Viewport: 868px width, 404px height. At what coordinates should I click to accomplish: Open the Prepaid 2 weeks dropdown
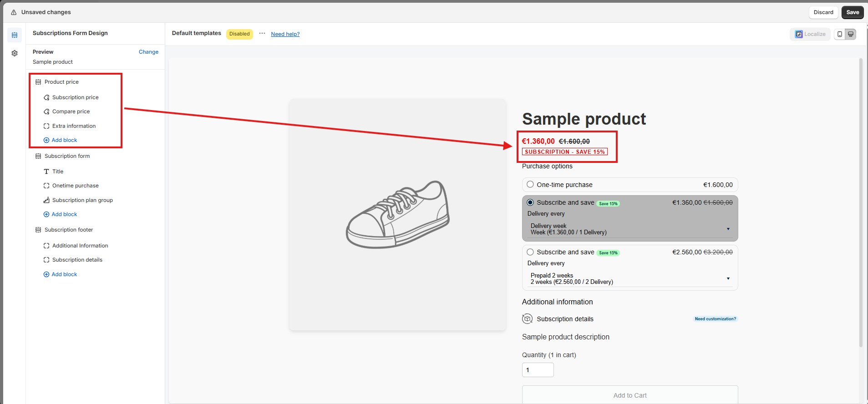point(630,279)
